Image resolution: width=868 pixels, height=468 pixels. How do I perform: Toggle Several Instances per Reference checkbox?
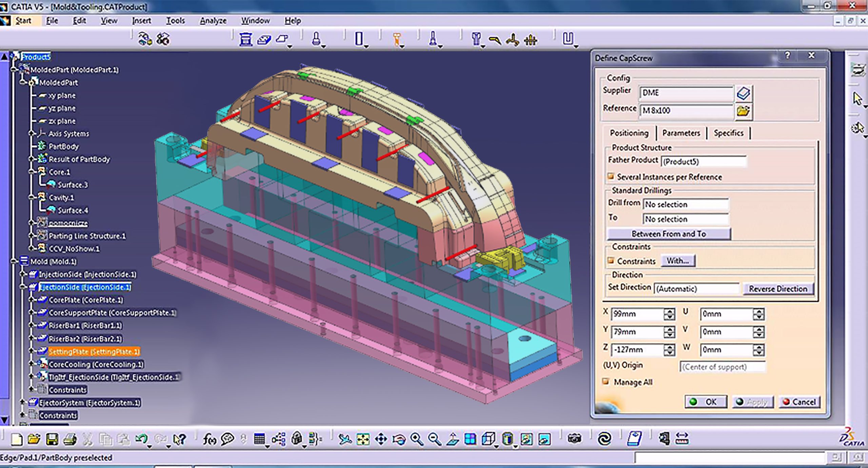click(x=611, y=176)
